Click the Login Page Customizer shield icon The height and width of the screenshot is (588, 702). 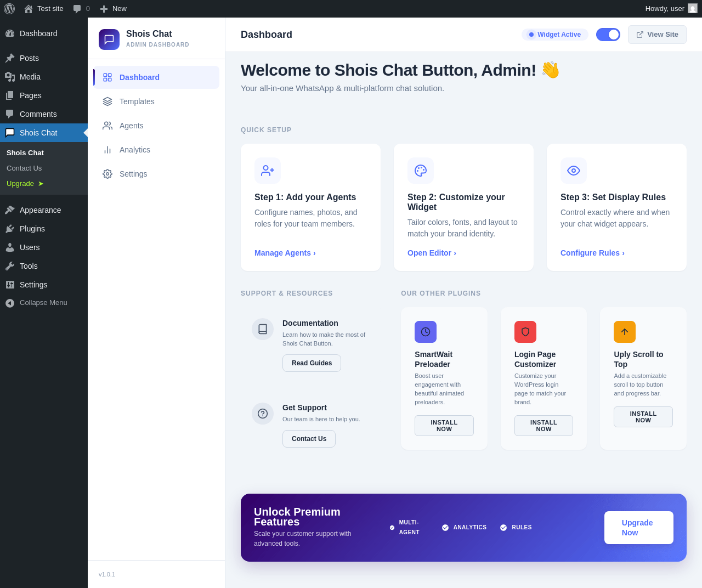pyautogui.click(x=525, y=332)
